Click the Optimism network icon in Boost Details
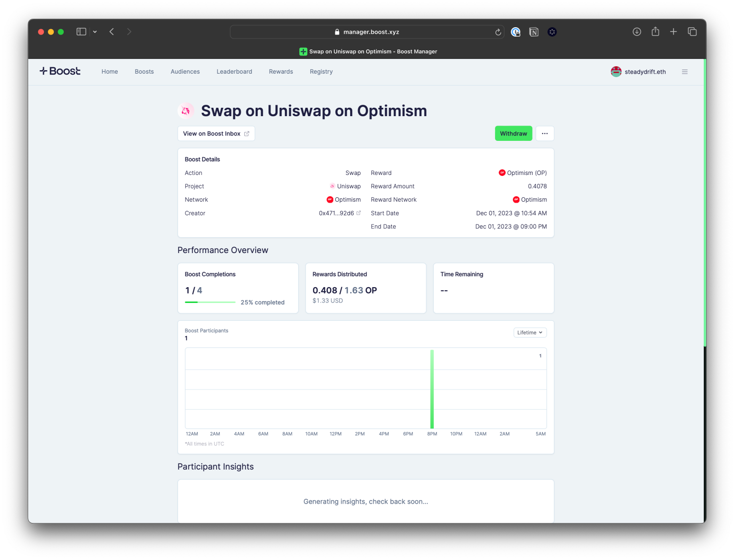 click(330, 200)
